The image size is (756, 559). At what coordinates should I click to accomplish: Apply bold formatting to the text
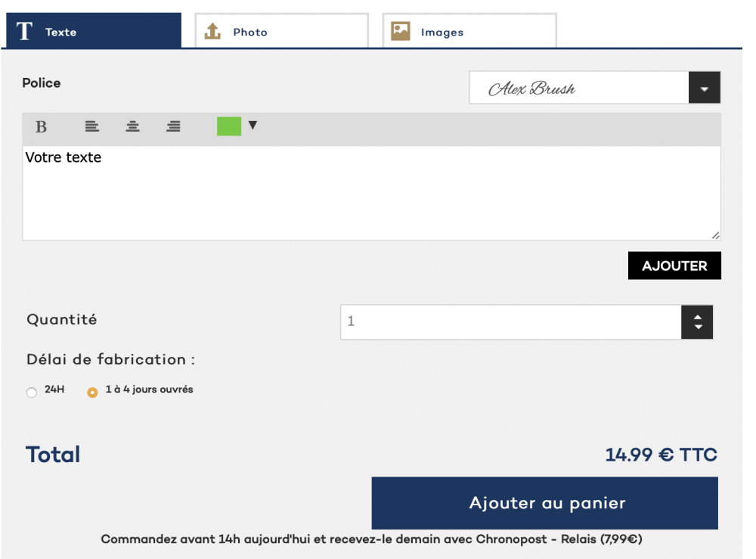[40, 126]
